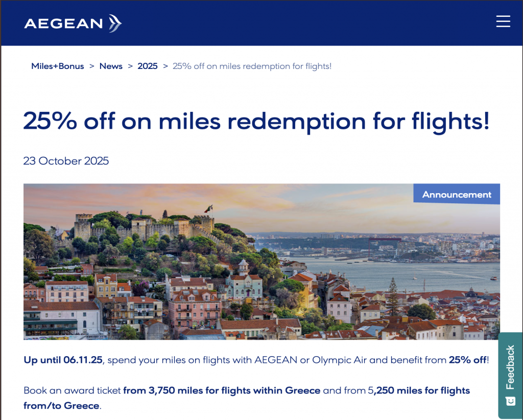Navigate to the News breadcrumb
This screenshot has width=523, height=420.
coord(111,66)
